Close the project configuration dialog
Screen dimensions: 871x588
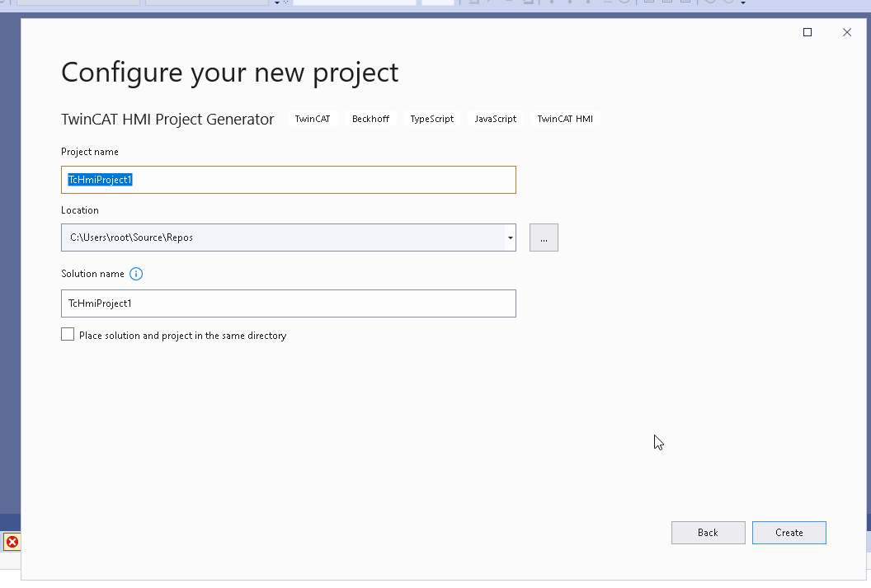pyautogui.click(x=846, y=32)
